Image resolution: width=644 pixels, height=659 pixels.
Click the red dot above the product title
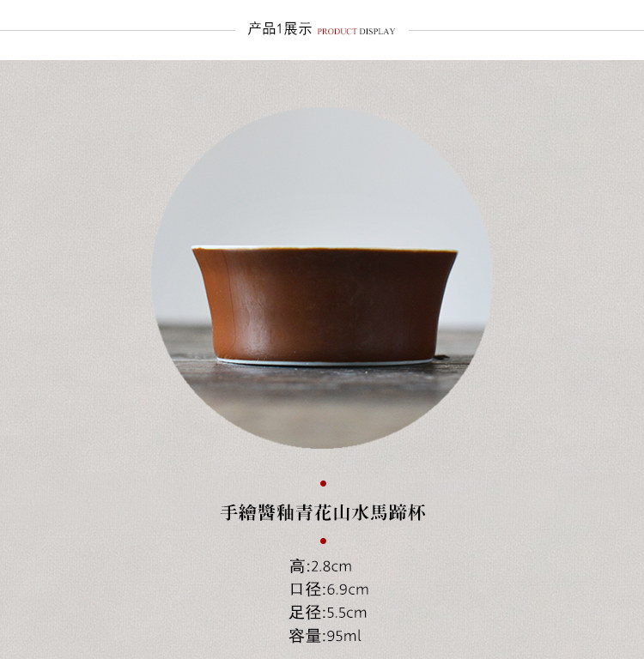click(x=323, y=483)
